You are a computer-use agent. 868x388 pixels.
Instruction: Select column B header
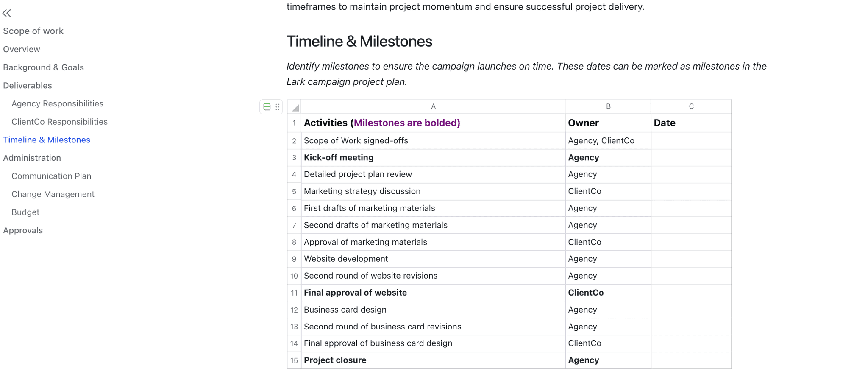point(608,106)
